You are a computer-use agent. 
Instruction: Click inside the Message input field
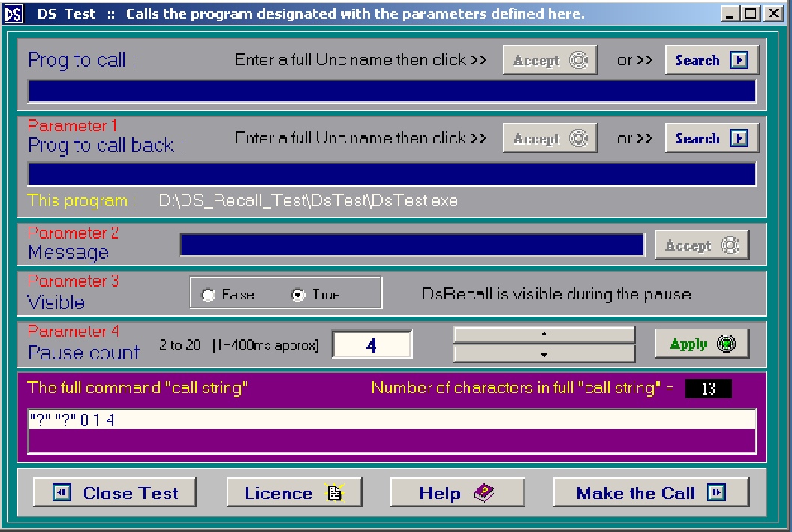click(x=411, y=244)
